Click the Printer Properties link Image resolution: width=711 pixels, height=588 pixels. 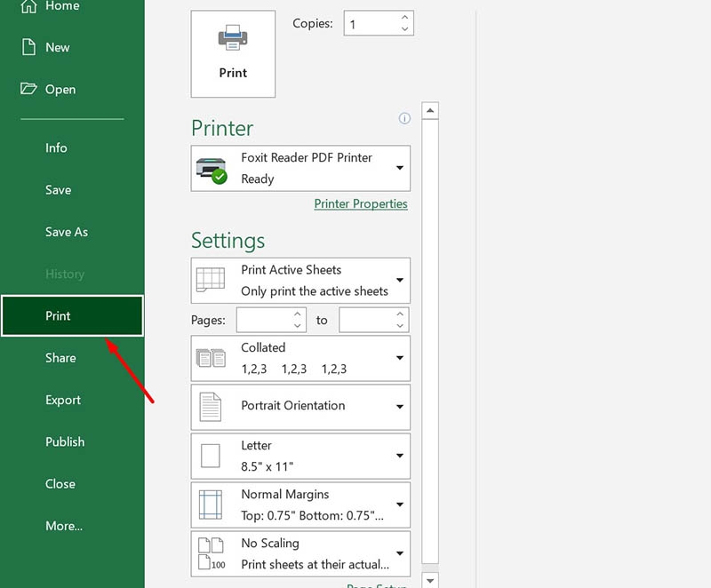pos(361,203)
